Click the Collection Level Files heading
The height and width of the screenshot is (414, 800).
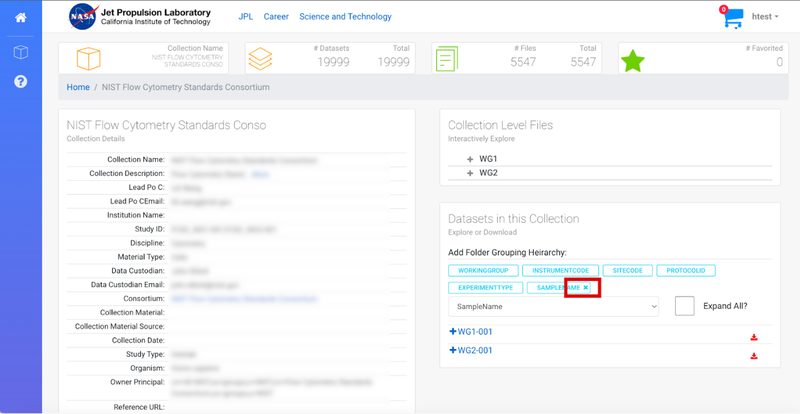coord(501,125)
